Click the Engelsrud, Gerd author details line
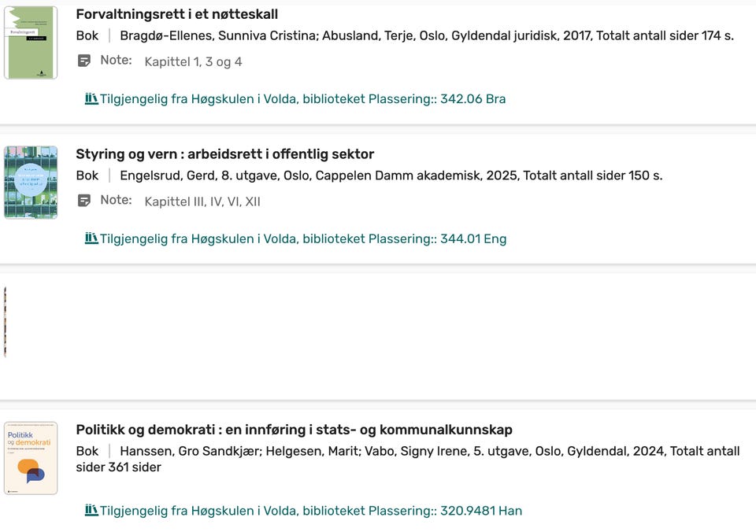This screenshot has height=532, width=756. [391, 175]
